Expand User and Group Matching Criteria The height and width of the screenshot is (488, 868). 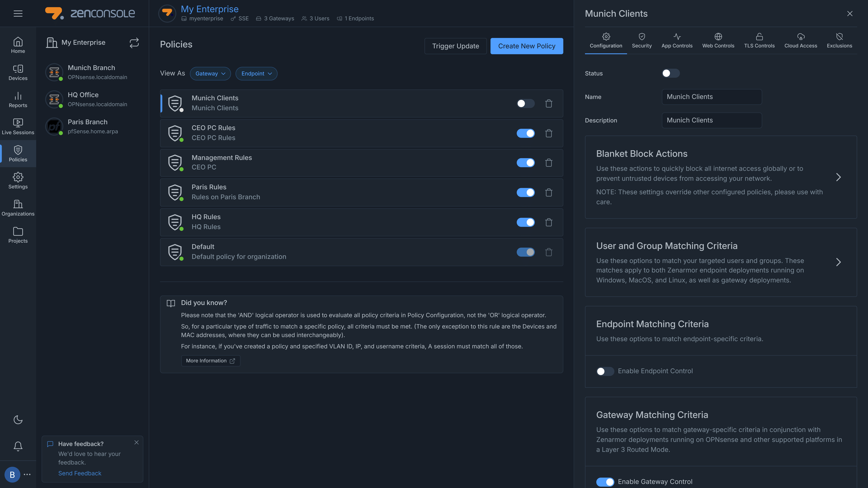pos(838,262)
